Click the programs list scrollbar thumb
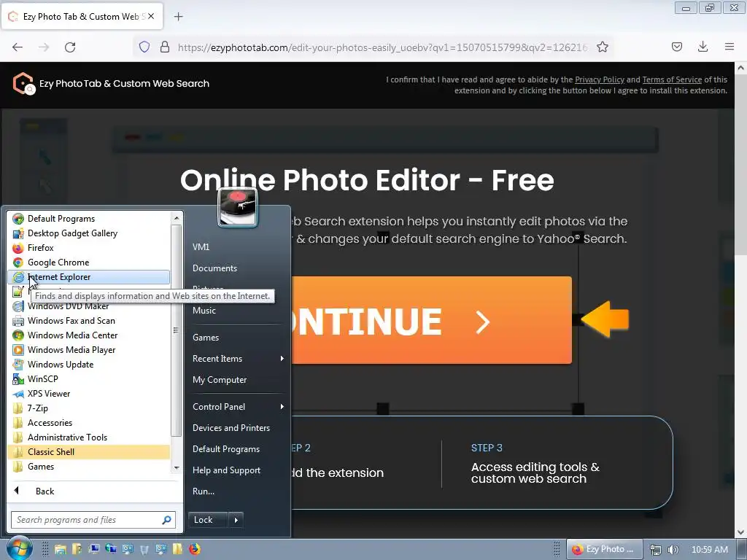 click(176, 330)
